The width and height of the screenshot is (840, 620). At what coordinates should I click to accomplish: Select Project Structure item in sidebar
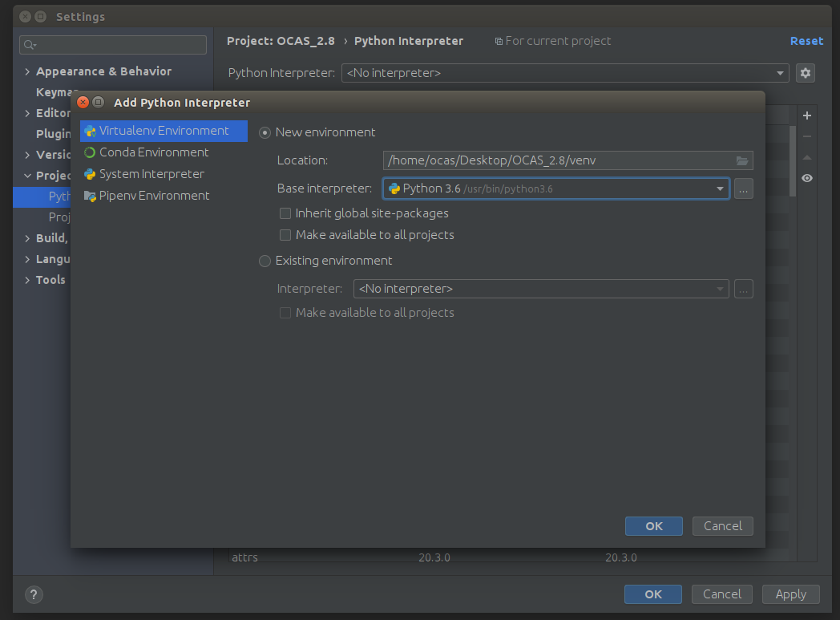(x=59, y=217)
